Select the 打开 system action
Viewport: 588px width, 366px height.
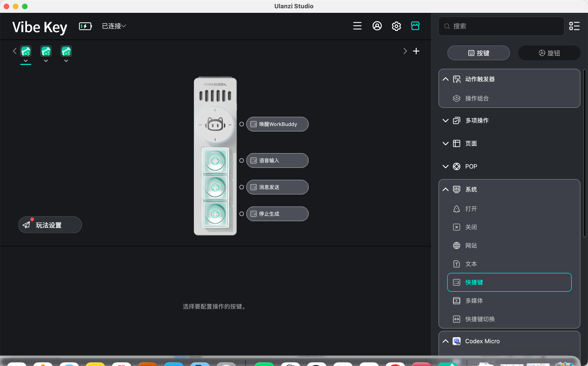pyautogui.click(x=509, y=209)
